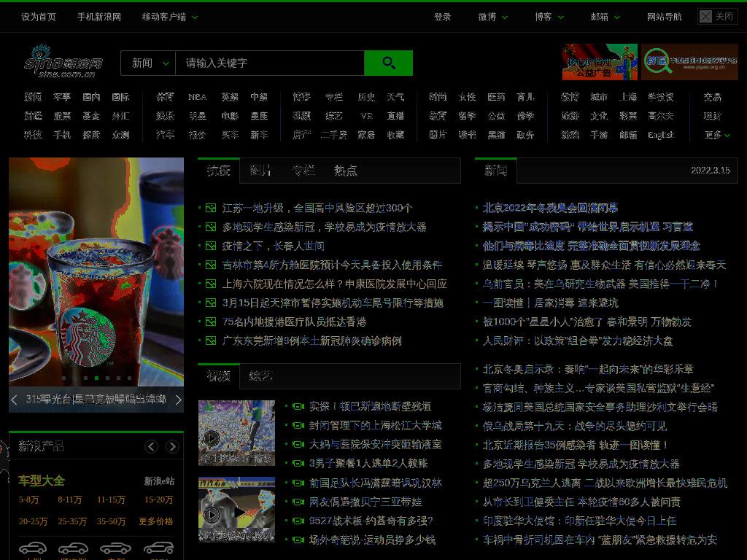The height and width of the screenshot is (560, 747).
Task: Click next arrow in 新浪产品 panel
Action: [x=172, y=446]
